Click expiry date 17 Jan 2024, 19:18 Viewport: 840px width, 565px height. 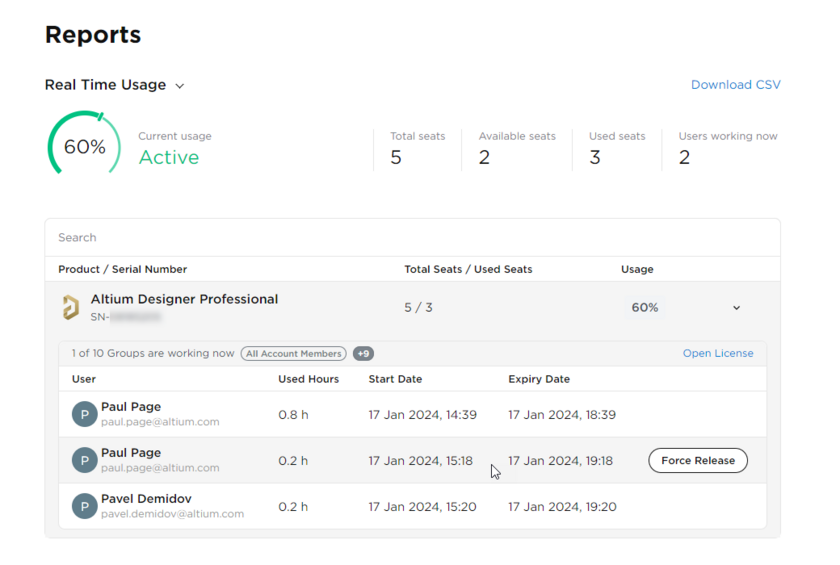[560, 461]
